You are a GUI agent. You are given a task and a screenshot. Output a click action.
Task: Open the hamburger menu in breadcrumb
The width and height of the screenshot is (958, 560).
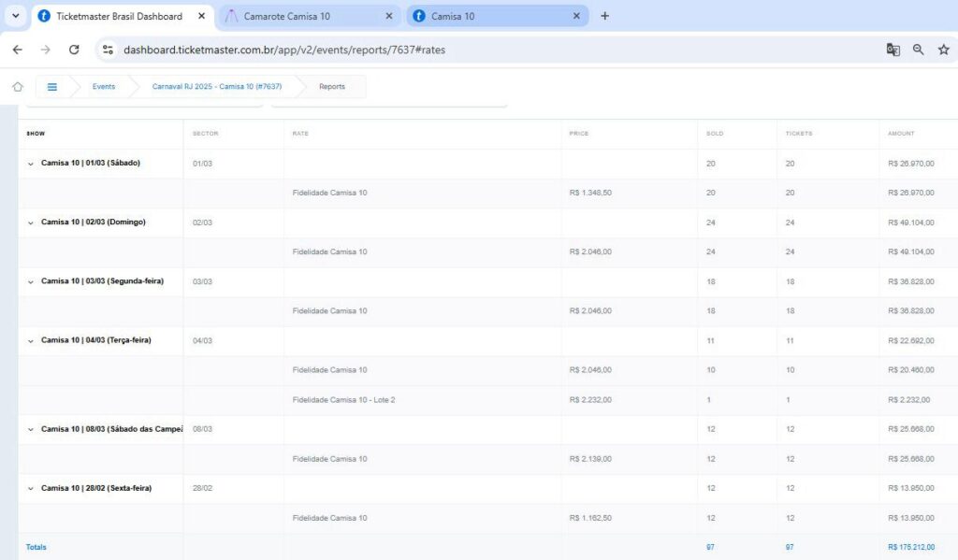tap(52, 87)
